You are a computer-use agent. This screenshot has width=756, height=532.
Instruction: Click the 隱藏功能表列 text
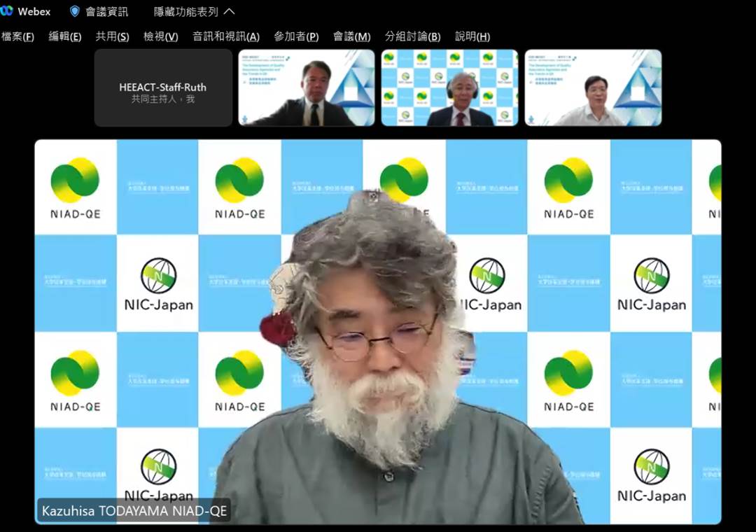(x=185, y=12)
